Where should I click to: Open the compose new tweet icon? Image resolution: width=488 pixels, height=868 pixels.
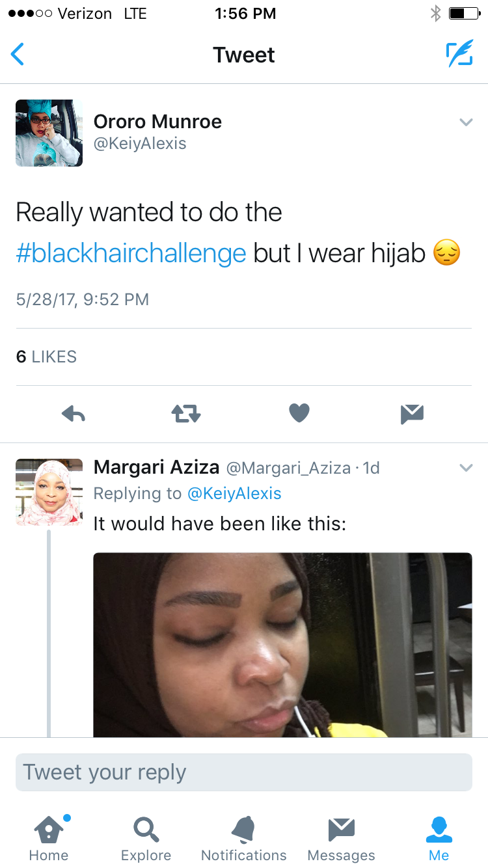pos(459,55)
